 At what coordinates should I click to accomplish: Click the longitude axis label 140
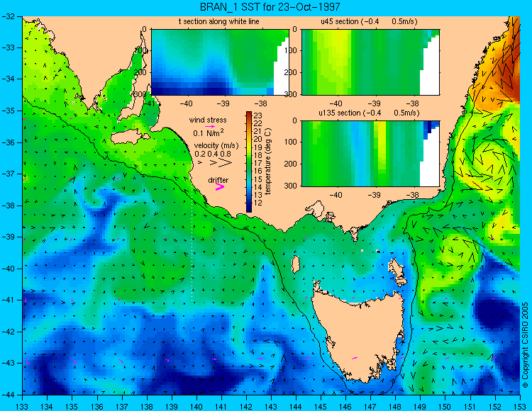196,406
